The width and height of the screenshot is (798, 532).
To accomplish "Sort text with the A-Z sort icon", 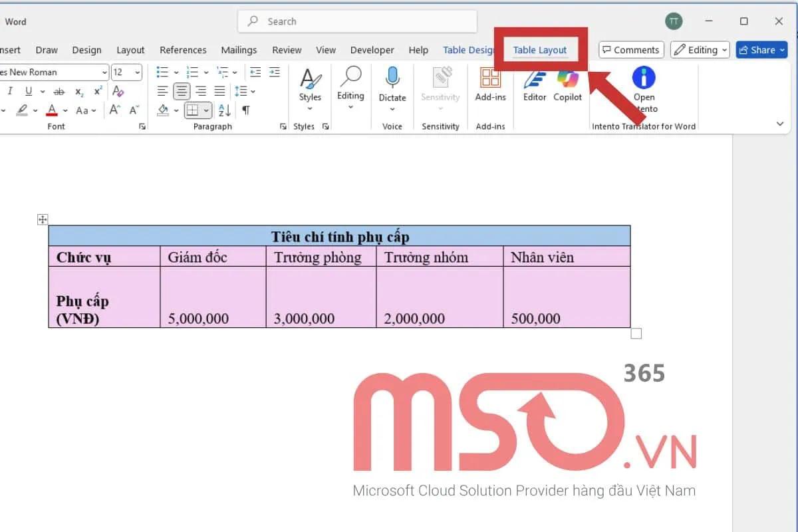I will pyautogui.click(x=224, y=110).
